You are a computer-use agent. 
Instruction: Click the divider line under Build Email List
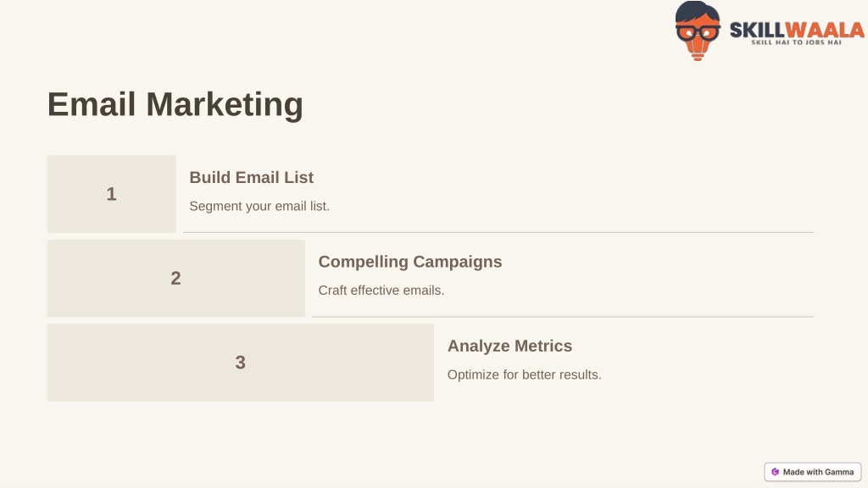click(x=498, y=232)
